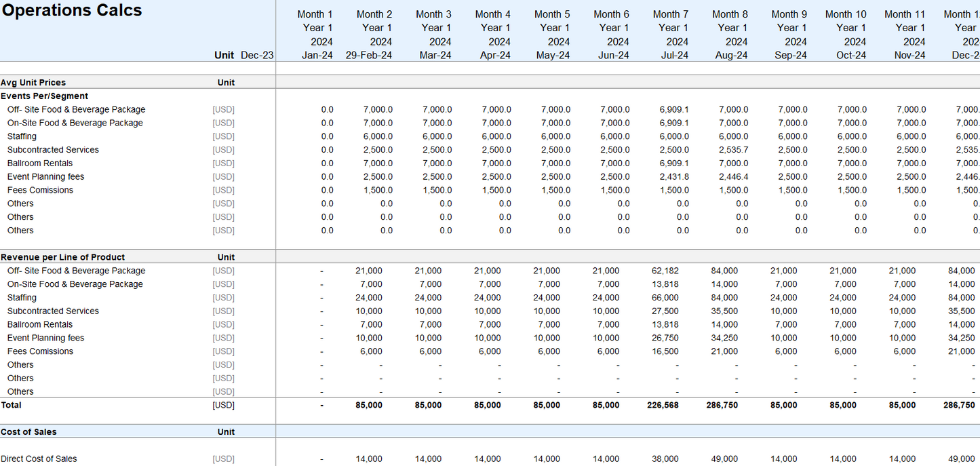Click the Month 1 column header
This screenshot has height=466, width=980.
315,14
